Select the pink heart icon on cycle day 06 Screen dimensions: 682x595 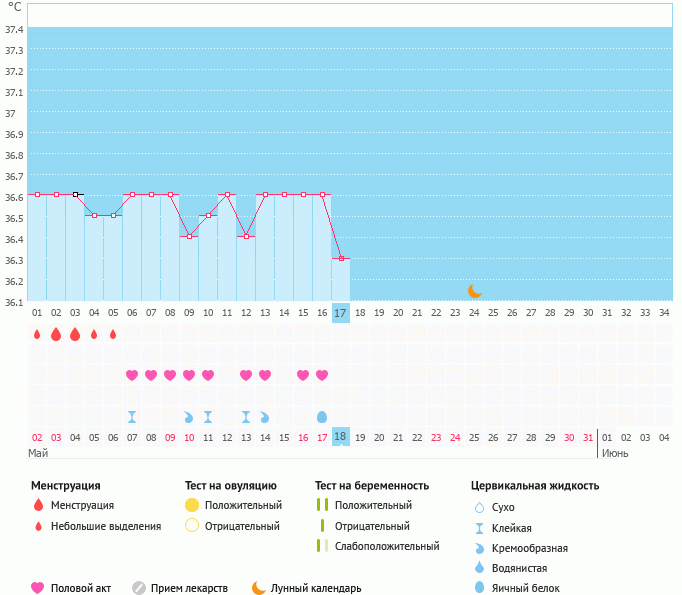click(132, 375)
